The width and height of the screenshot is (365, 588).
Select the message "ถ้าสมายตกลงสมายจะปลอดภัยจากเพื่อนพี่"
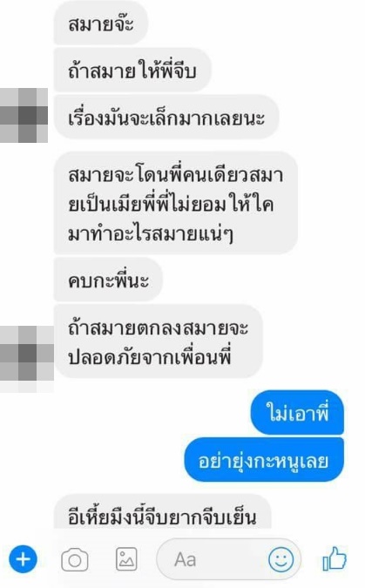pyautogui.click(x=158, y=341)
